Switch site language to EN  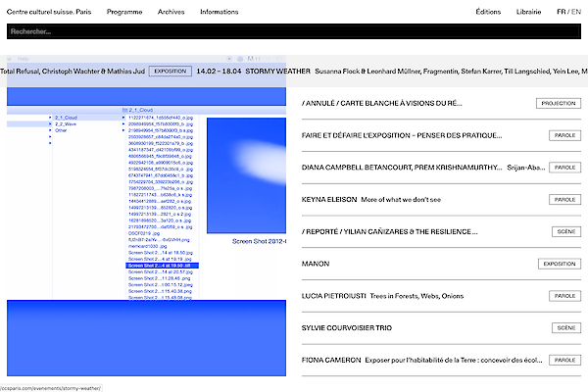tap(574, 12)
